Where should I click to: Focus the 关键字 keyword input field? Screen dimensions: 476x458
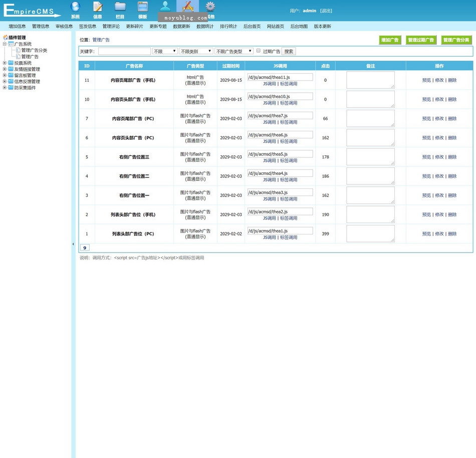tap(124, 51)
